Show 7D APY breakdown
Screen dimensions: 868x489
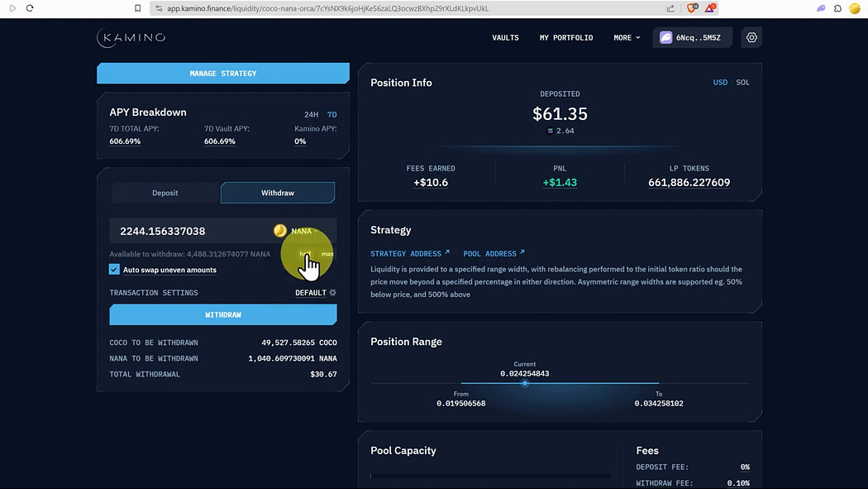pyautogui.click(x=331, y=114)
